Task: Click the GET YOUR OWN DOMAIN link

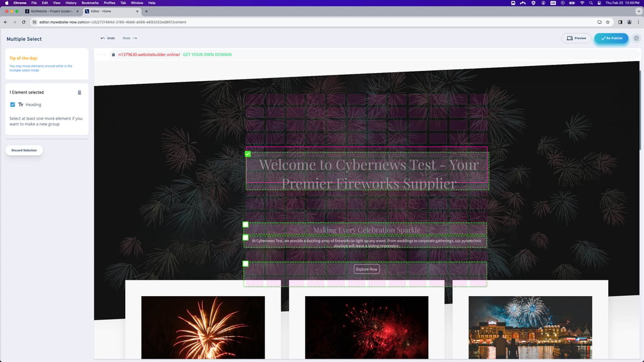Action: [x=207, y=55]
